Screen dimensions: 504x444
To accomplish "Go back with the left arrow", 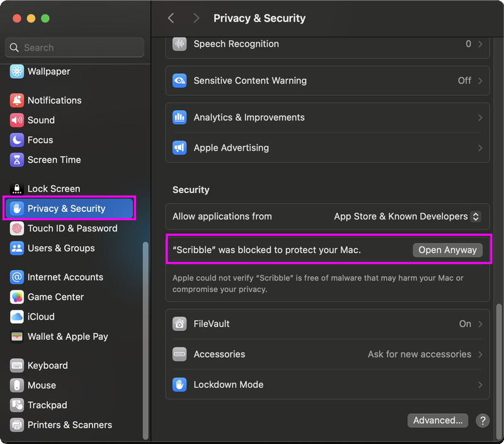I will pos(171,18).
